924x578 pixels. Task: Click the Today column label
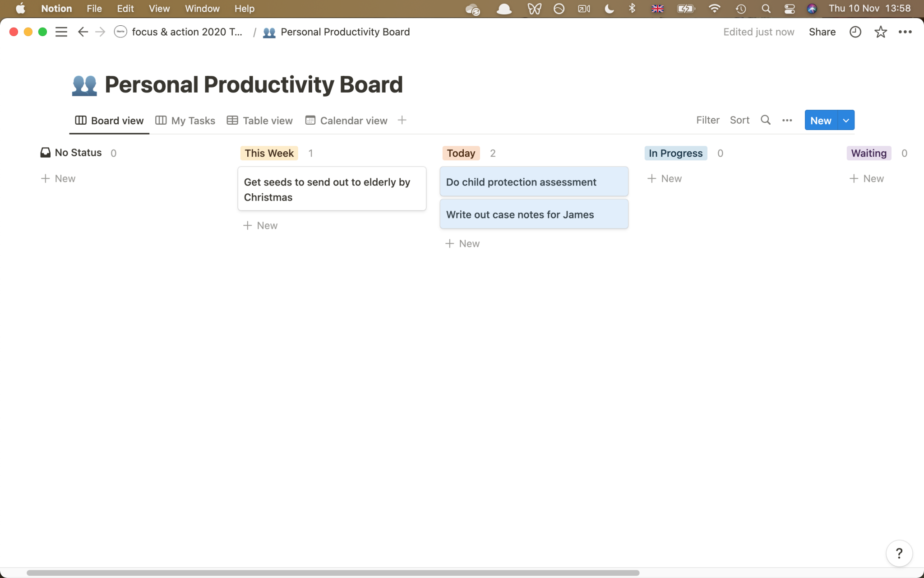(461, 153)
